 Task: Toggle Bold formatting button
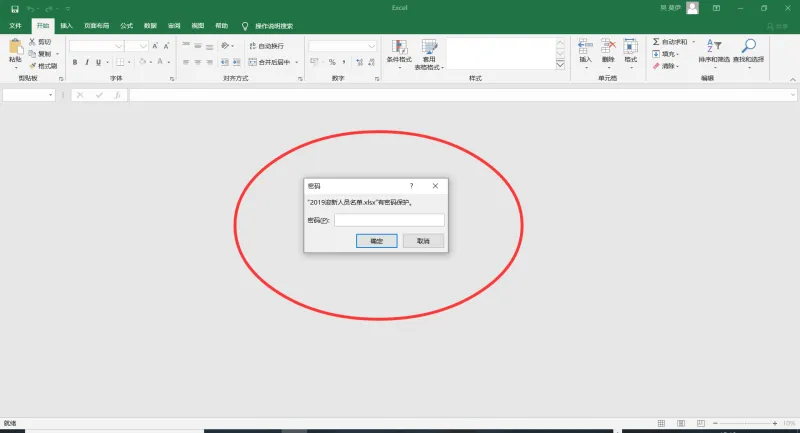click(75, 62)
